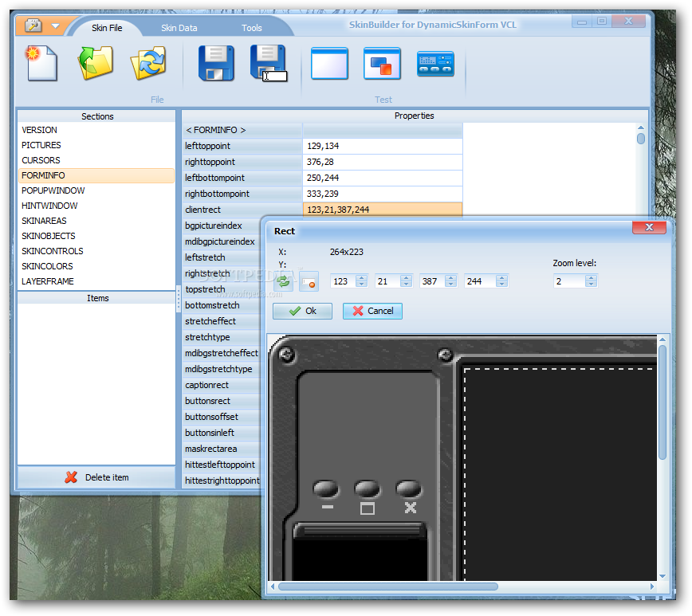The width and height of the screenshot is (692, 616).
Task: Select the PICTURES section
Action: [x=96, y=145]
